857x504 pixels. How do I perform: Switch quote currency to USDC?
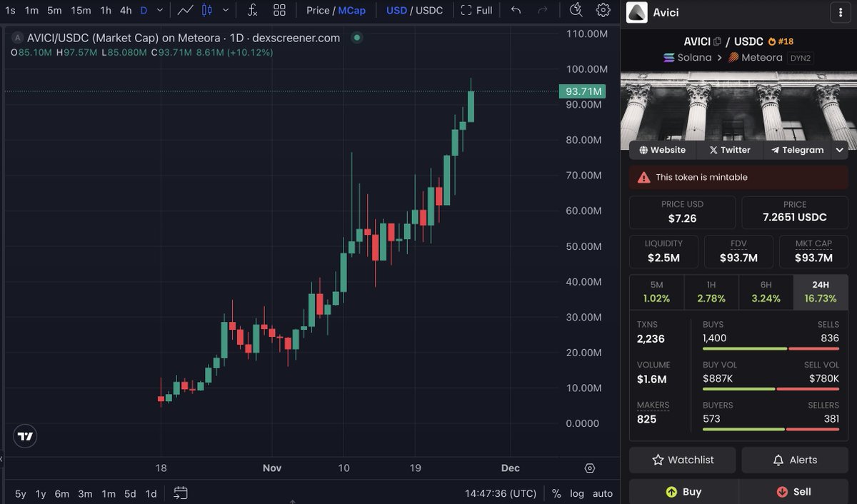[429, 11]
